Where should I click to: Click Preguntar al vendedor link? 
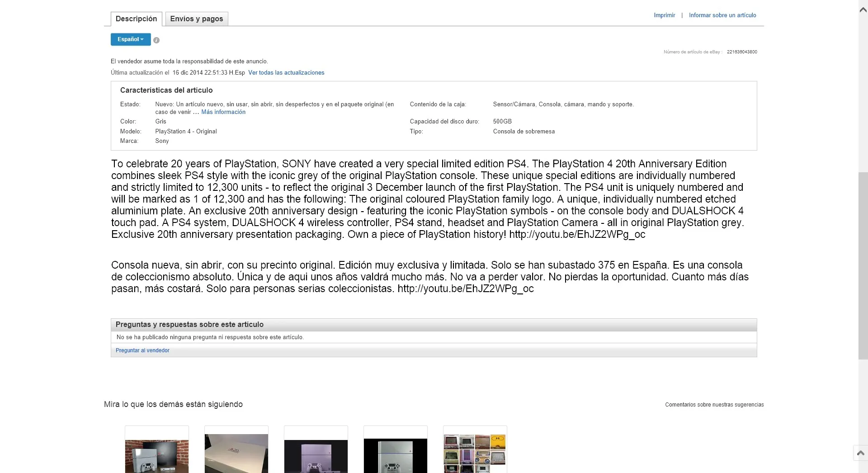(x=142, y=350)
